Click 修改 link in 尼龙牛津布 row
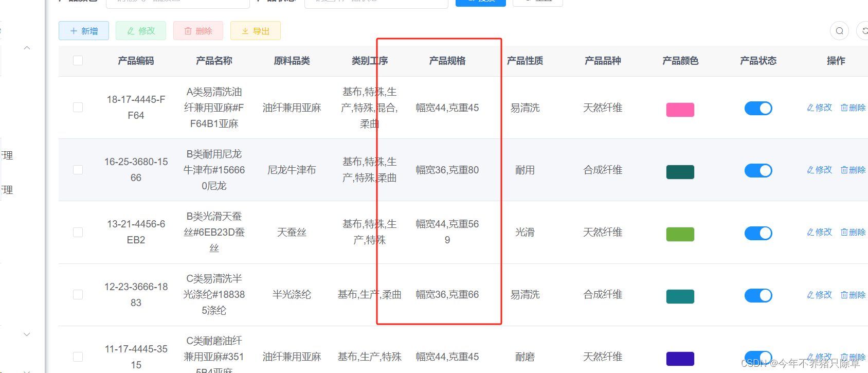868x373 pixels. coord(820,170)
